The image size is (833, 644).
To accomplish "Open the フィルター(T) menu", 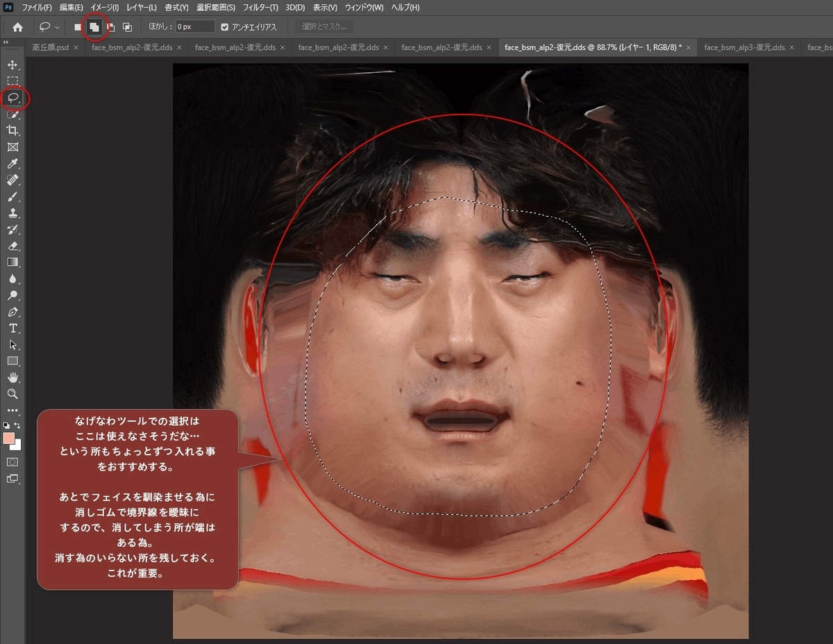I will [x=260, y=8].
